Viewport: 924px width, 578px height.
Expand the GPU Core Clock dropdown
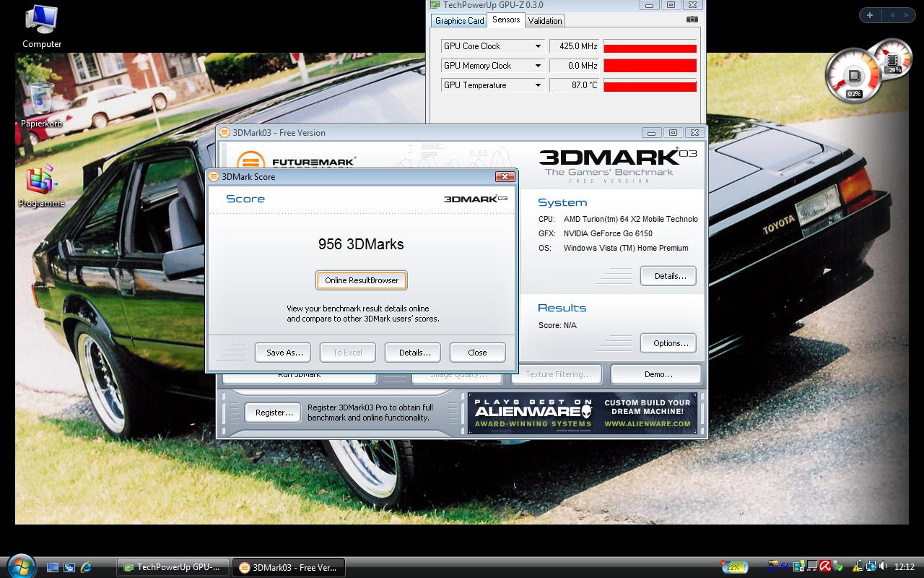point(538,46)
